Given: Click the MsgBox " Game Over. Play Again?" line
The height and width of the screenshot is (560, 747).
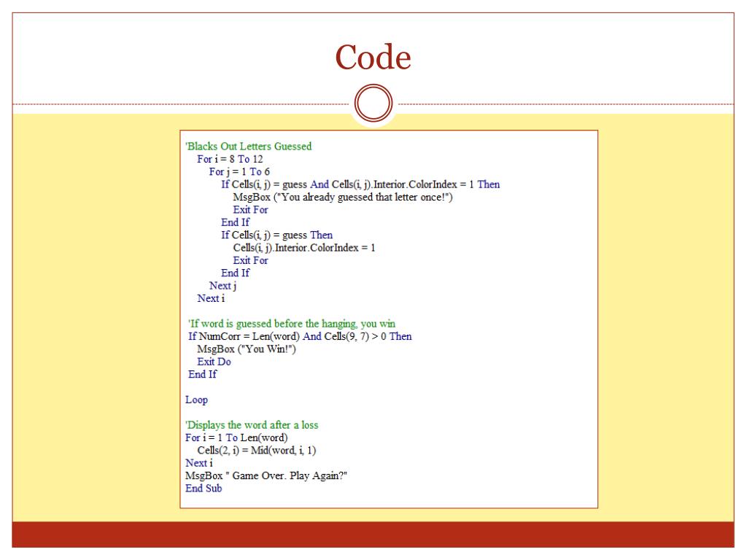Looking at the screenshot, I should click(266, 475).
